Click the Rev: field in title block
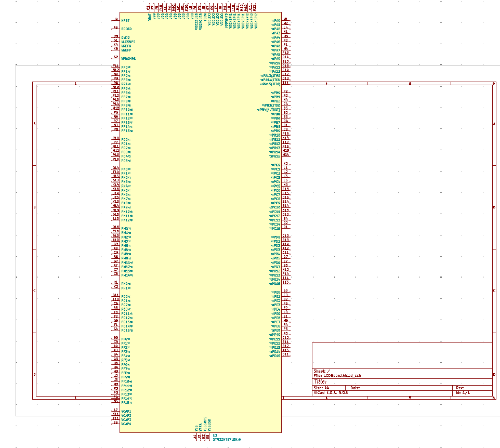Image resolution: width=500 pixels, height=448 pixels. coord(460,388)
